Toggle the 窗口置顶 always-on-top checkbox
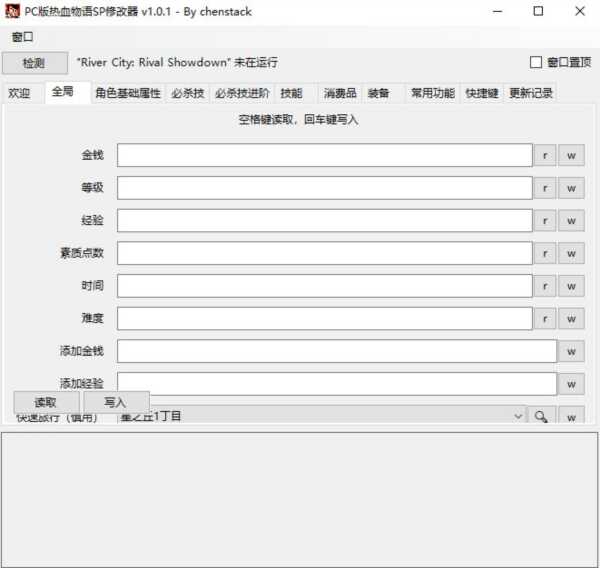Screen dimensions: 600x568 535,62
